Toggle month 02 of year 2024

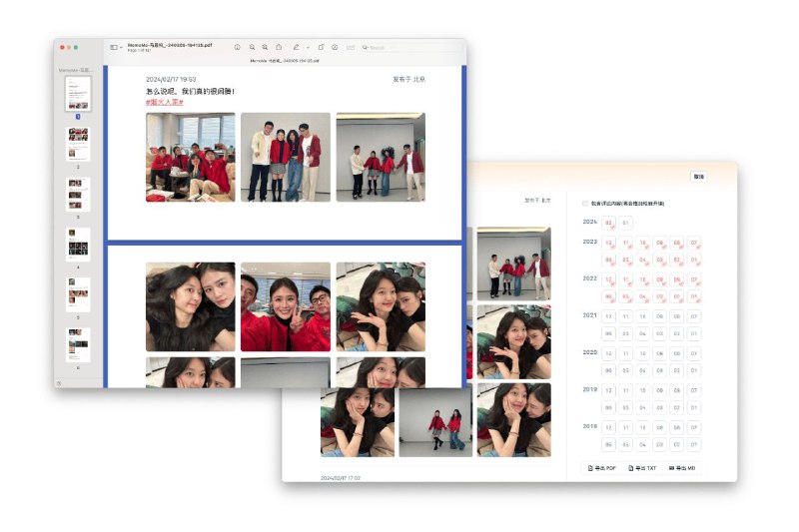608,223
